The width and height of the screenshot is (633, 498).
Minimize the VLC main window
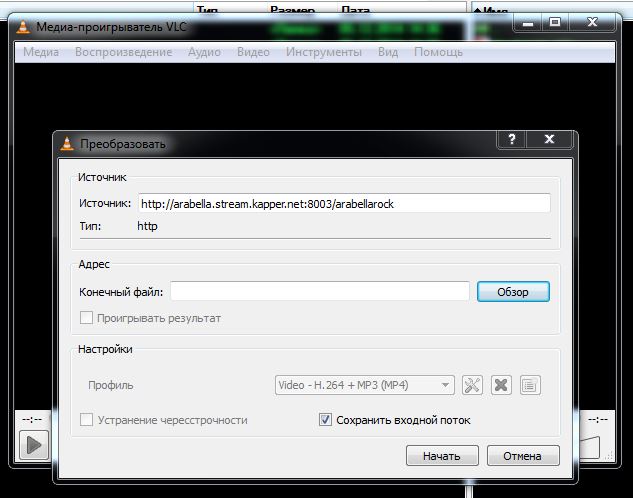coord(528,22)
